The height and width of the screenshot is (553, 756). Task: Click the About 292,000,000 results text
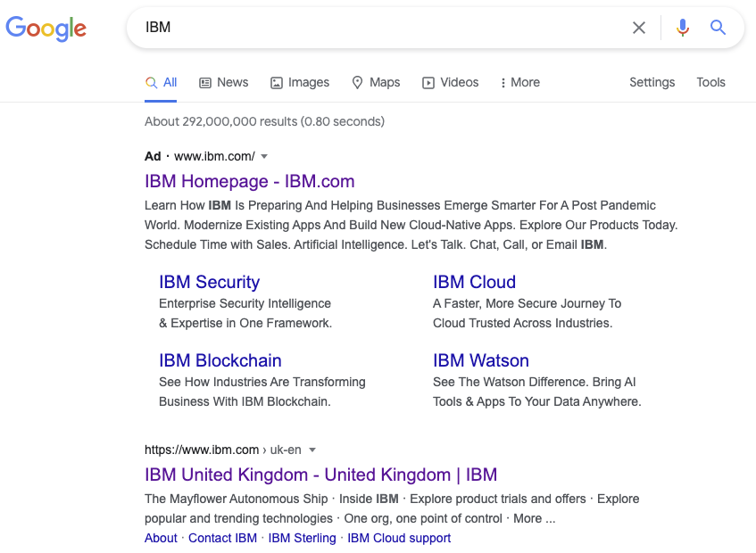pos(264,121)
